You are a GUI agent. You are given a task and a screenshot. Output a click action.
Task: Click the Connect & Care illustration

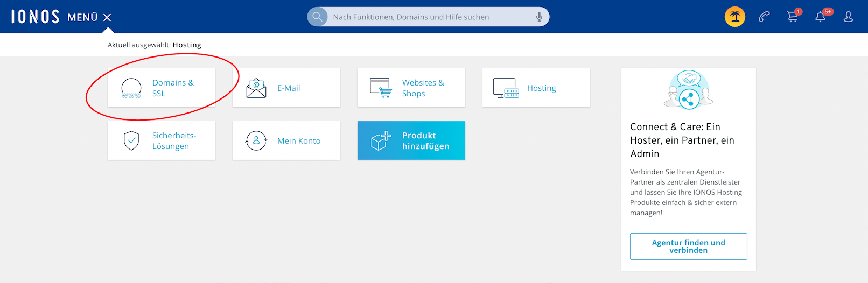tap(688, 89)
